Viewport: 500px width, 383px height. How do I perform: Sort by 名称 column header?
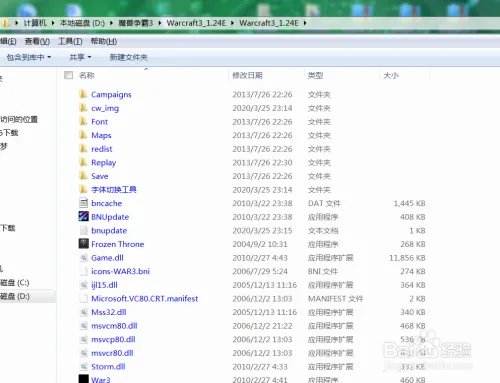pyautogui.click(x=87, y=75)
